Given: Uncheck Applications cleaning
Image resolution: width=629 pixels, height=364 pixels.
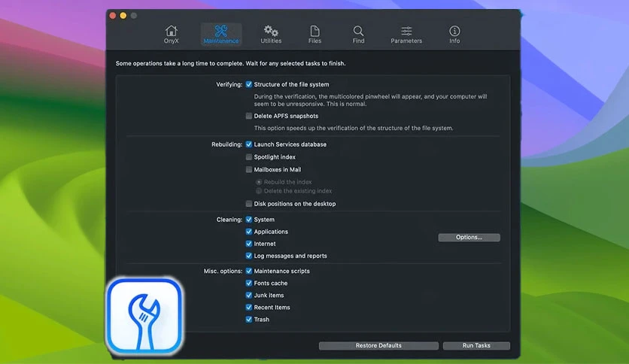Looking at the screenshot, I should tap(249, 232).
